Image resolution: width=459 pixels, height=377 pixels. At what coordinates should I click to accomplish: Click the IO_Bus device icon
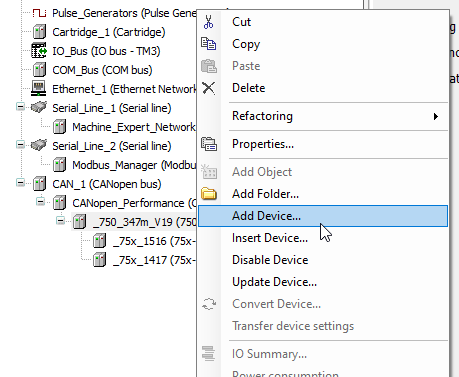pos(39,51)
